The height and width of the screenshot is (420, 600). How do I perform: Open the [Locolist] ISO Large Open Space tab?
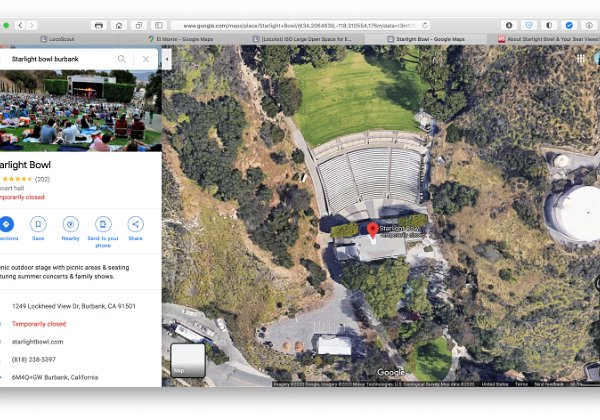tap(303, 39)
